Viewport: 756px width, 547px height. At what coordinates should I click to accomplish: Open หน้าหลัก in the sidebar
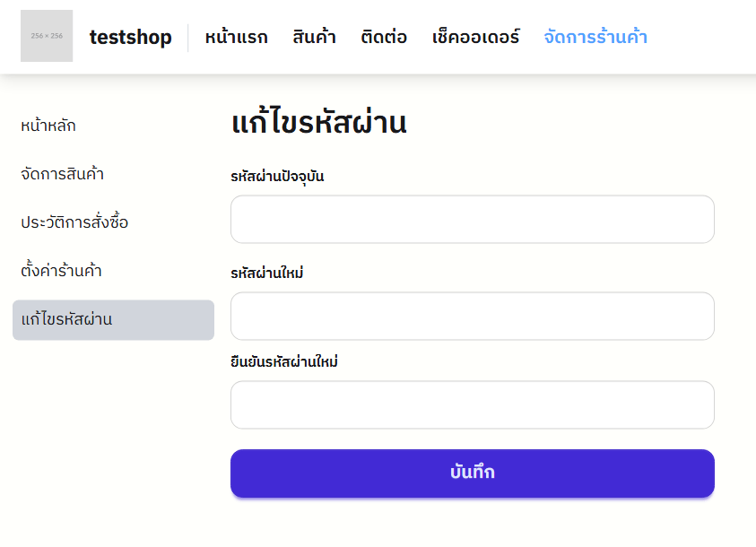click(48, 126)
